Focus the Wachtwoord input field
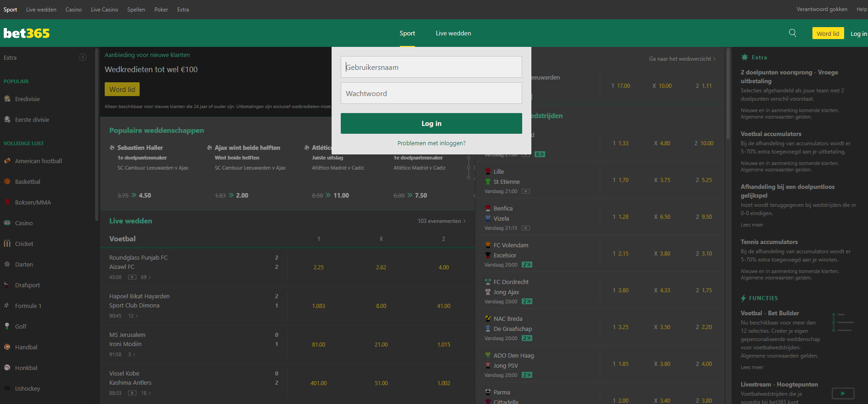Screen dimensions: 868x404 pyautogui.click(x=431, y=93)
